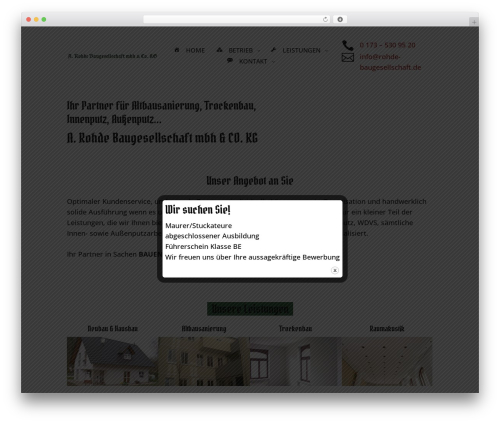Click the ceiling photo under Raumakustik
This screenshot has width=500, height=423.
tap(387, 361)
